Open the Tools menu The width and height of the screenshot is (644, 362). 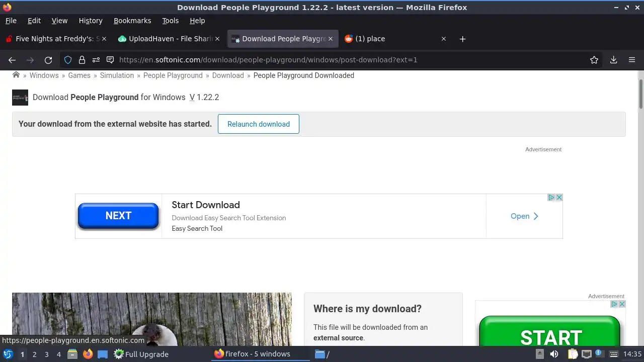pyautogui.click(x=170, y=21)
